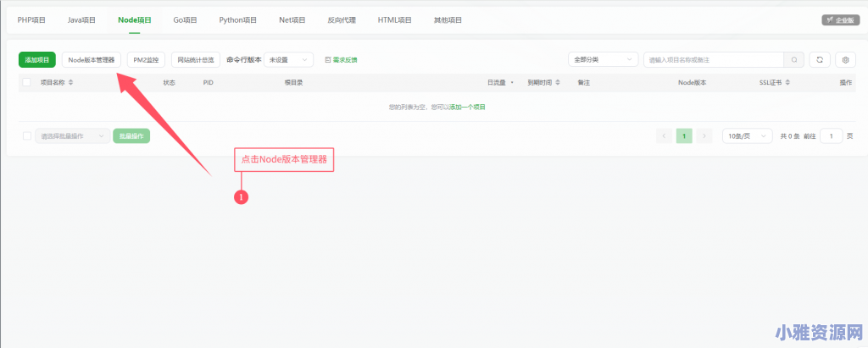Screen dimensions: 868x348
Task: Open the 日流量 column dropdown arrow
Action: click(x=512, y=82)
